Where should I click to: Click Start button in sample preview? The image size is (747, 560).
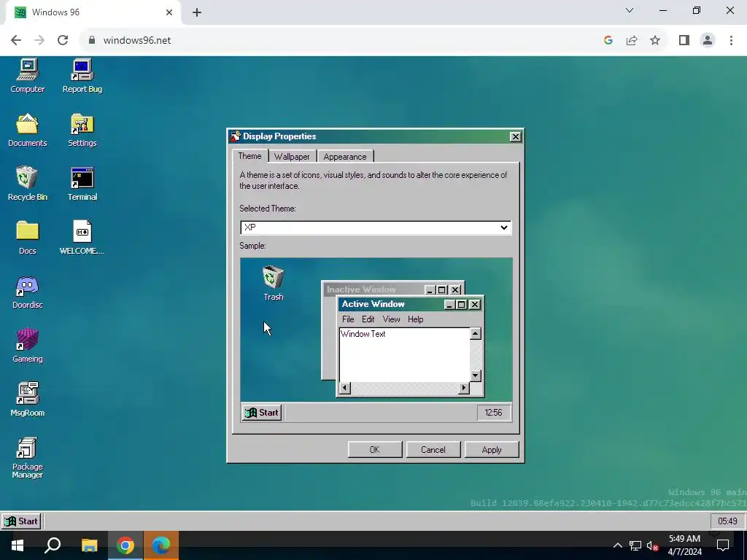262,413
